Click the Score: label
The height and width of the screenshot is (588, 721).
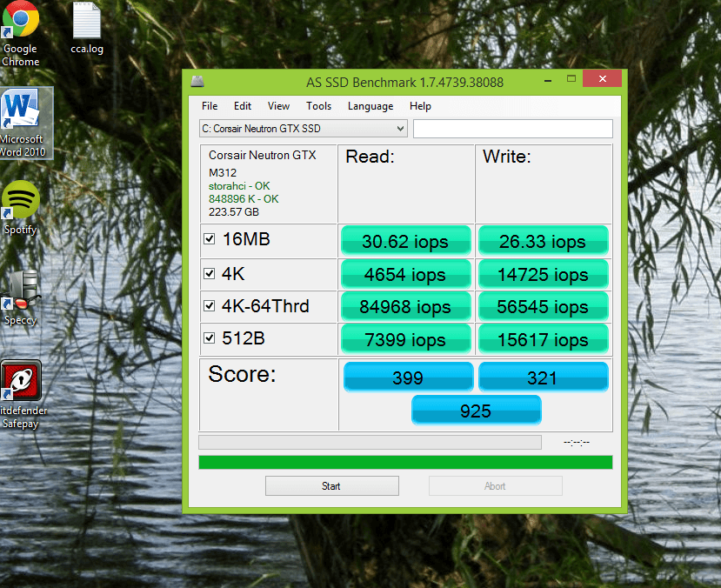[x=242, y=374]
